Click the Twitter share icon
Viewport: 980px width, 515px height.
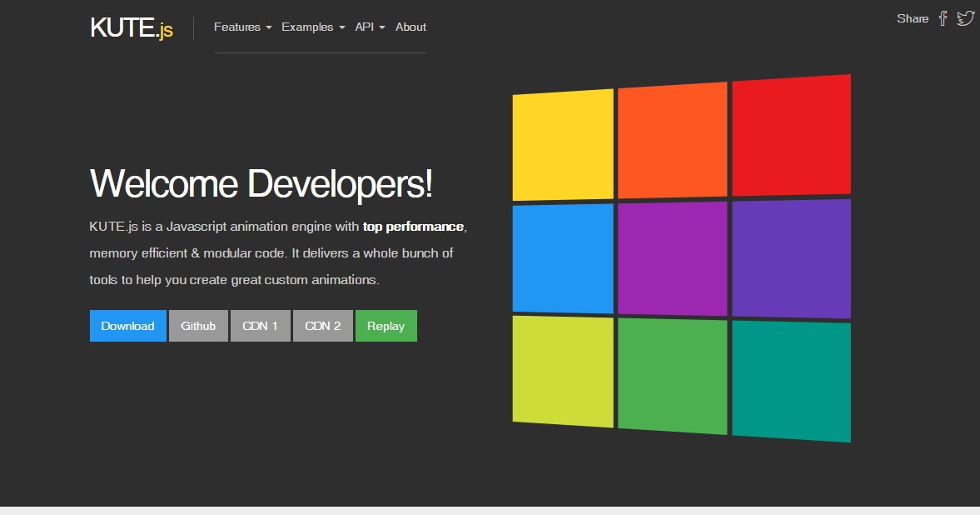965,17
